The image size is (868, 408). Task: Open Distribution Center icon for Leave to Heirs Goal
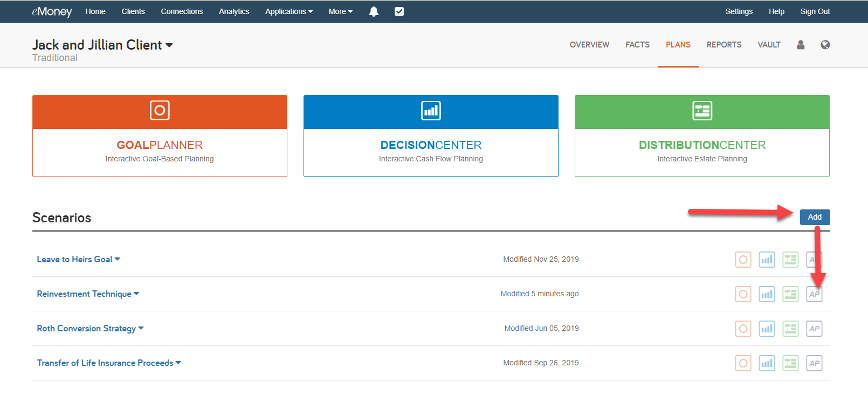(x=790, y=260)
